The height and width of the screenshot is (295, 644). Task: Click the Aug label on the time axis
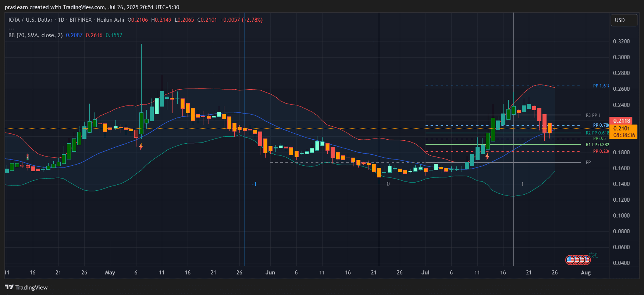coord(586,273)
